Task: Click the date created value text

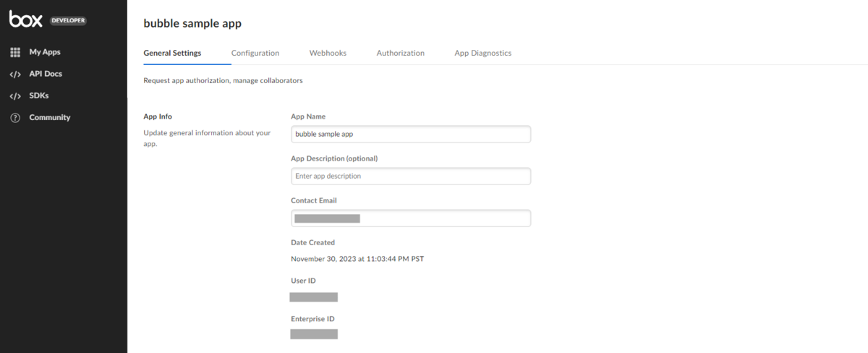Action: click(x=357, y=258)
